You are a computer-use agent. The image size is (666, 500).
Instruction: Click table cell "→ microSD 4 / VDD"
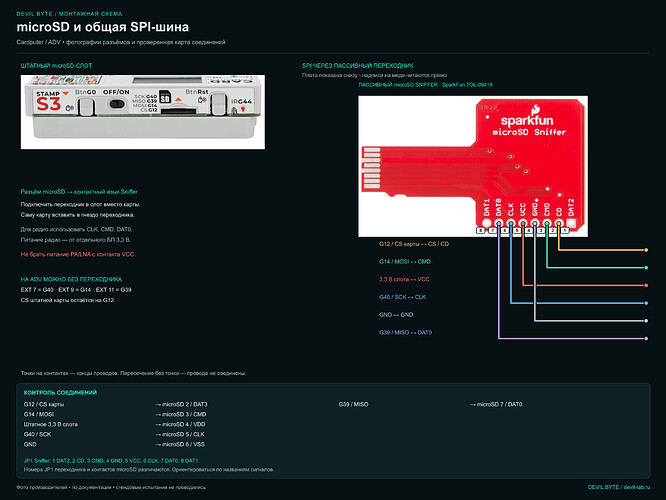(x=180, y=424)
